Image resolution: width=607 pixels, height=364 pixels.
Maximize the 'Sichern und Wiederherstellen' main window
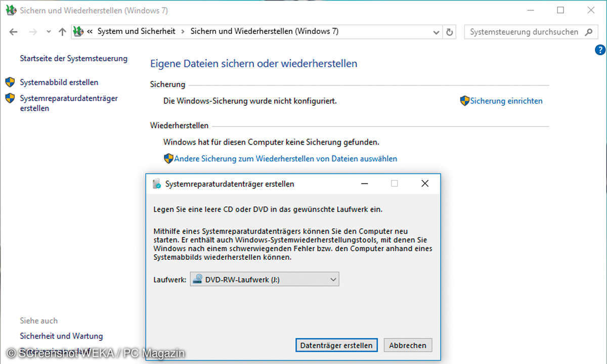click(560, 10)
